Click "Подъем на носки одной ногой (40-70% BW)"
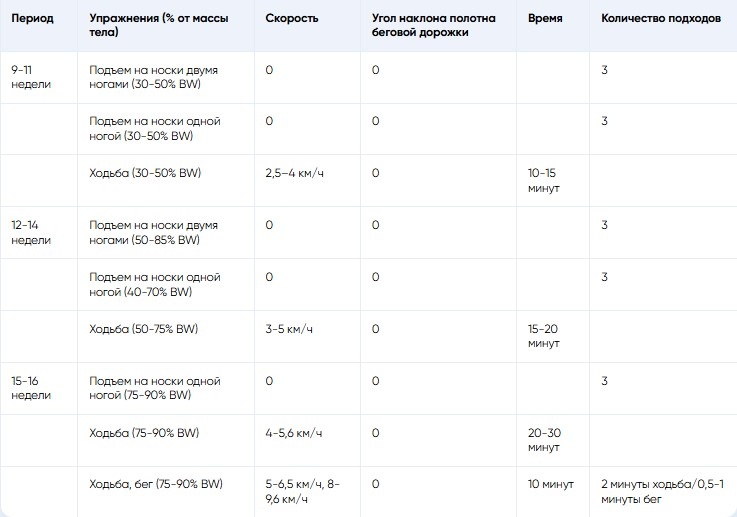Viewport: 737px width, 517px height. point(154,285)
